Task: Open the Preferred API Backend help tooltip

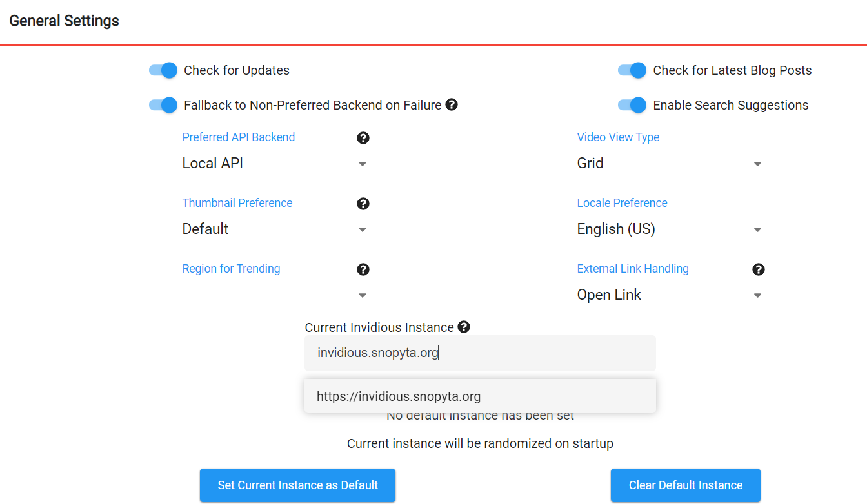Action: [363, 137]
